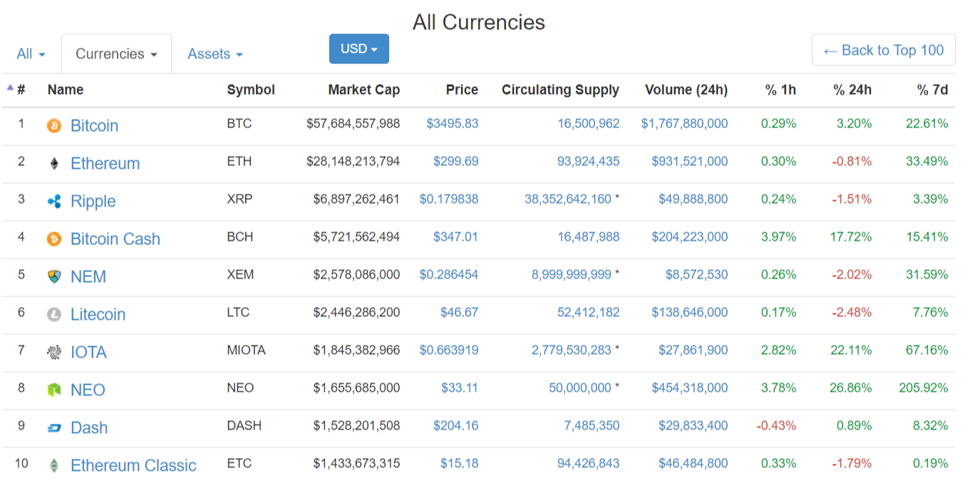980x483 pixels.
Task: Expand the All filter dropdown
Action: click(31, 54)
